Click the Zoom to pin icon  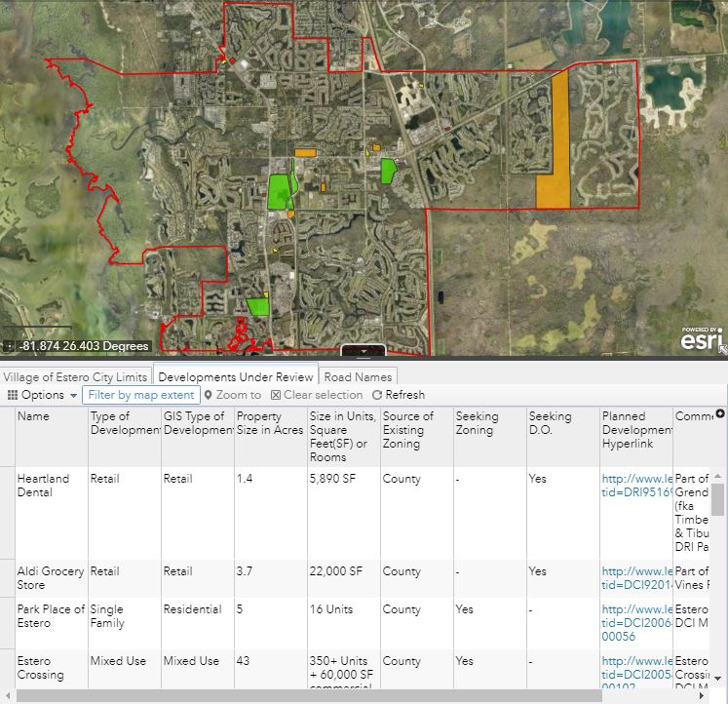(209, 395)
